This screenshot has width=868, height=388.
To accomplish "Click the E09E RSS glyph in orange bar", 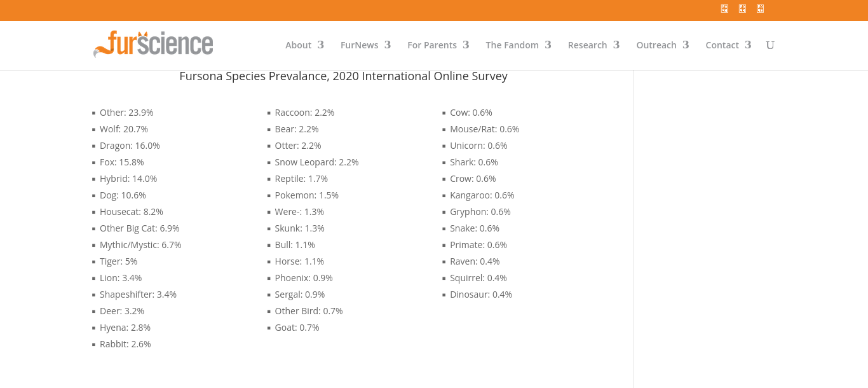I will click(x=760, y=9).
